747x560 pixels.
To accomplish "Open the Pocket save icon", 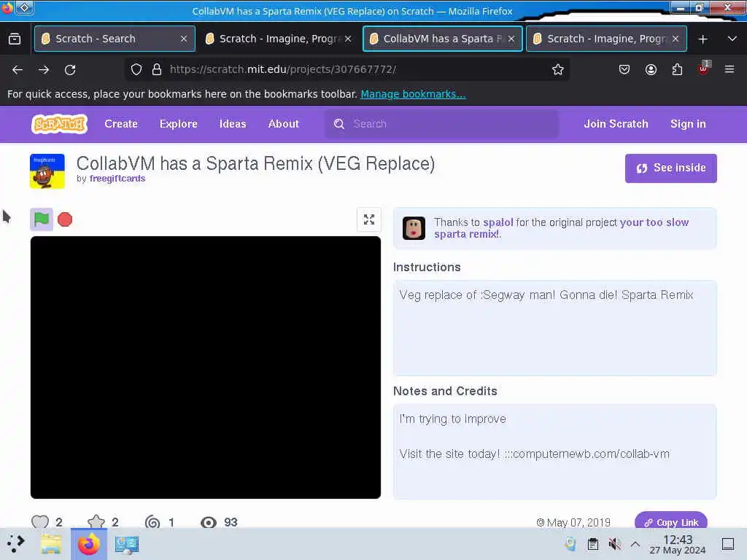I will tap(624, 69).
